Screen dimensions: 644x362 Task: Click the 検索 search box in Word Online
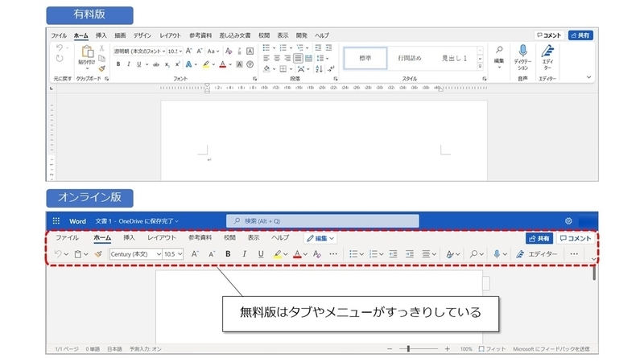coord(323,220)
